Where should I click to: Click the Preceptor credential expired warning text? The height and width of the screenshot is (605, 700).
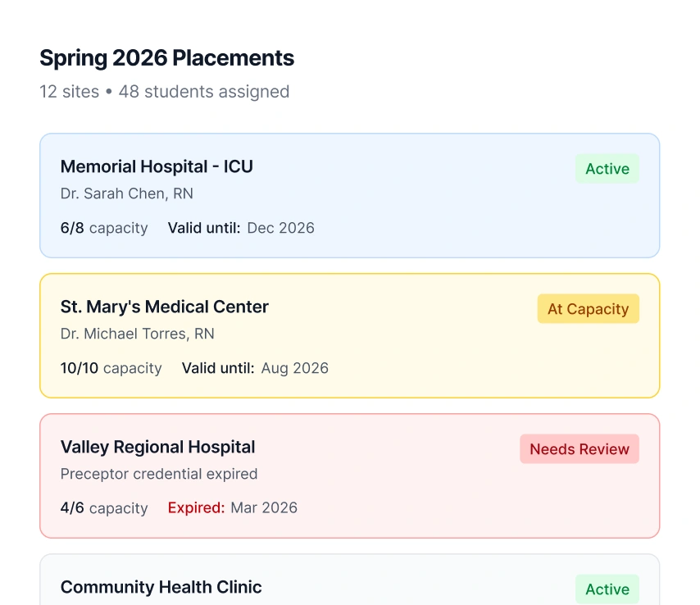pyautogui.click(x=159, y=474)
